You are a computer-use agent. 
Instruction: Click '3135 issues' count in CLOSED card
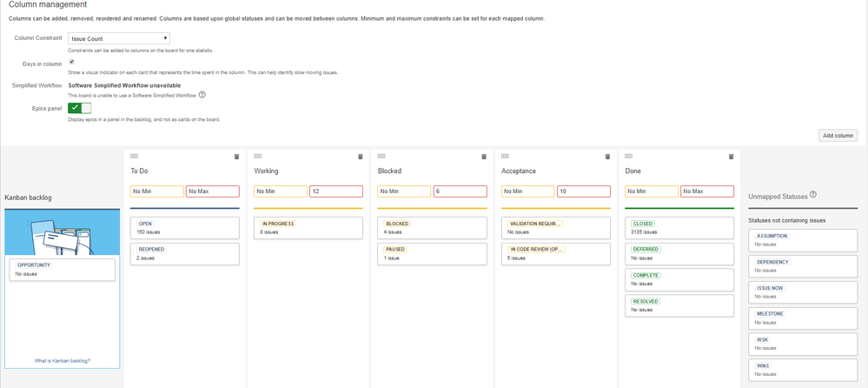click(x=645, y=232)
